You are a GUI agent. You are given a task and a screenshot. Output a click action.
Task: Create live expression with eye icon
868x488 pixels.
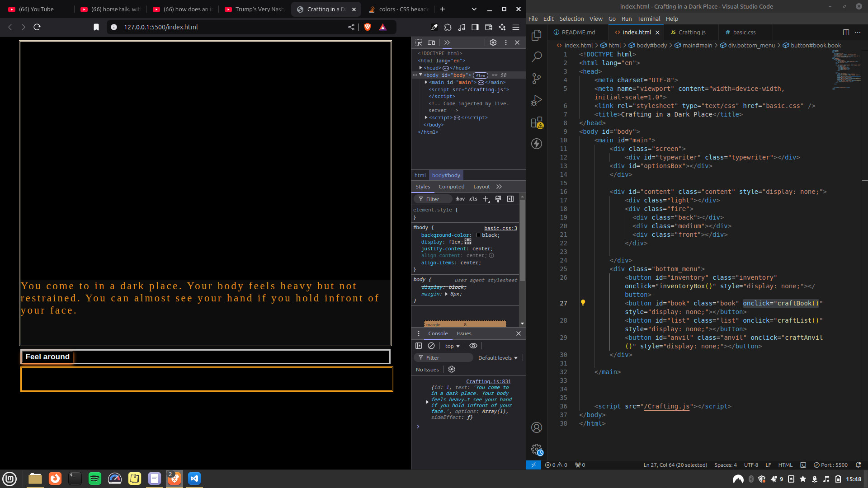click(x=473, y=346)
